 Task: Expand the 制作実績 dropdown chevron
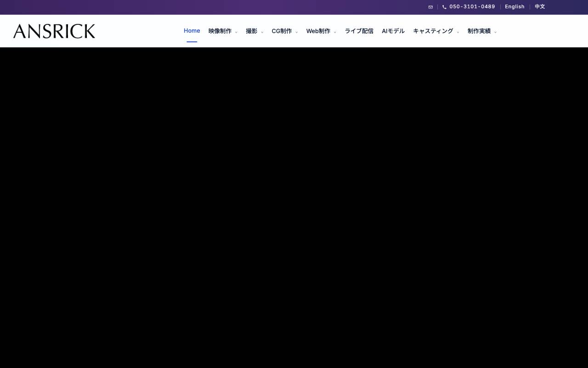pos(495,32)
